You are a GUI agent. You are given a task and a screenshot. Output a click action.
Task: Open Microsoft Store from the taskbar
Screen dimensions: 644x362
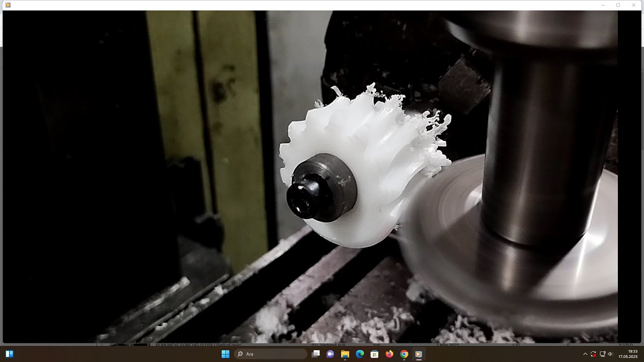374,354
